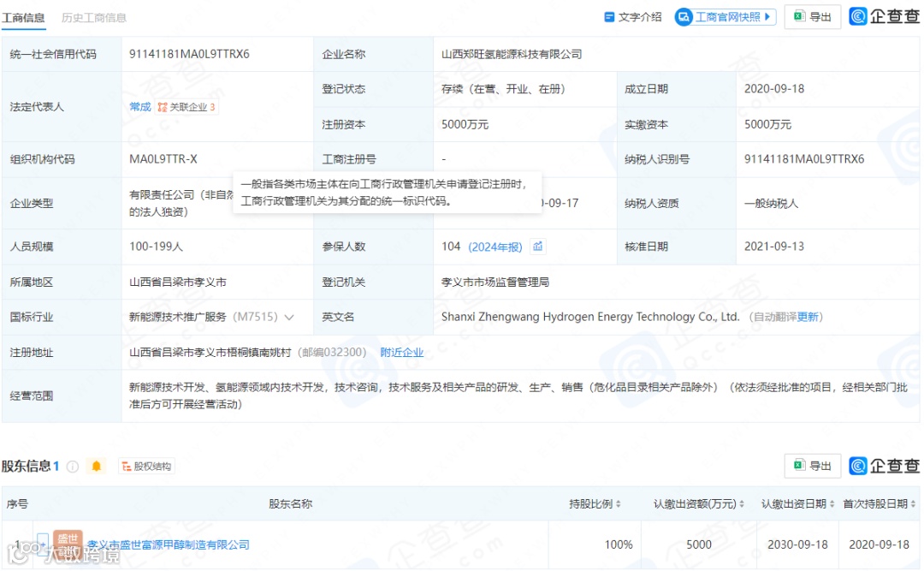Select 认缴出资日期 value 2030-09-18
924x571 pixels.
point(797,545)
